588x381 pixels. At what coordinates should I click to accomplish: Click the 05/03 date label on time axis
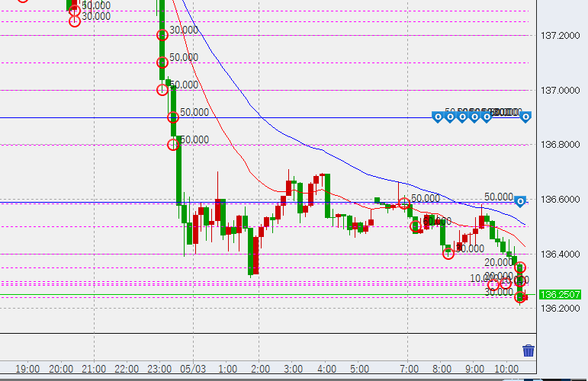click(194, 369)
